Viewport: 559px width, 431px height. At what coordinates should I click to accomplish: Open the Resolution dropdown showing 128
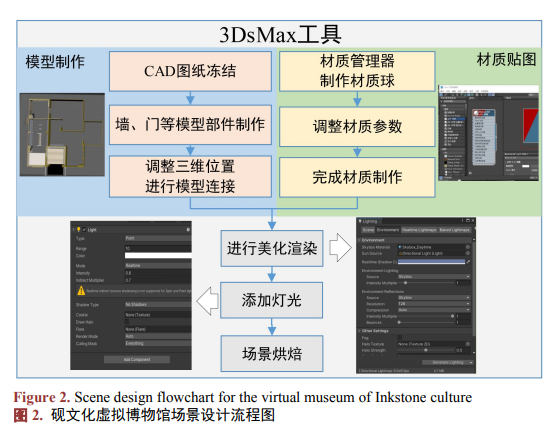coord(434,303)
